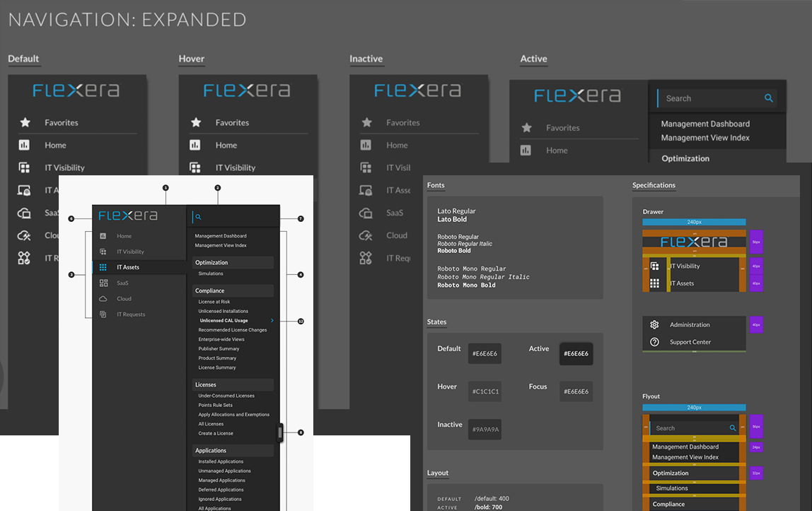Pick the #C1C1C1 Hover state color swatch
Viewport: 812px width, 511px height.
click(485, 392)
